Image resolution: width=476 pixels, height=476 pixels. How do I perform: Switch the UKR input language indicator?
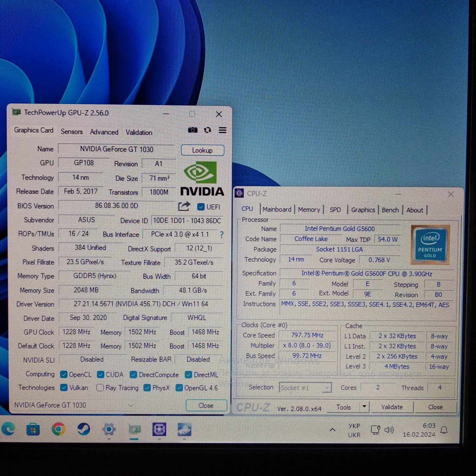point(354,430)
